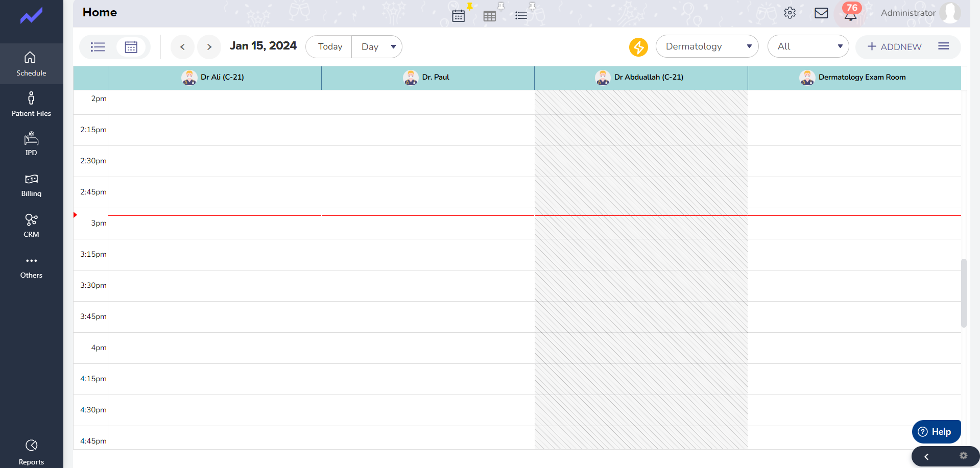Open the All filter dropdown

pyautogui.click(x=808, y=46)
